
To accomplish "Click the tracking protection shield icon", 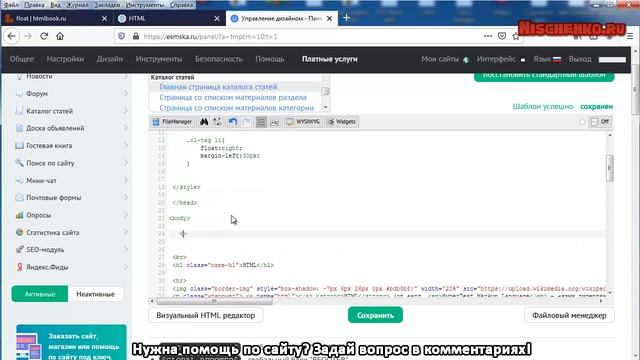I will click(121, 36).
